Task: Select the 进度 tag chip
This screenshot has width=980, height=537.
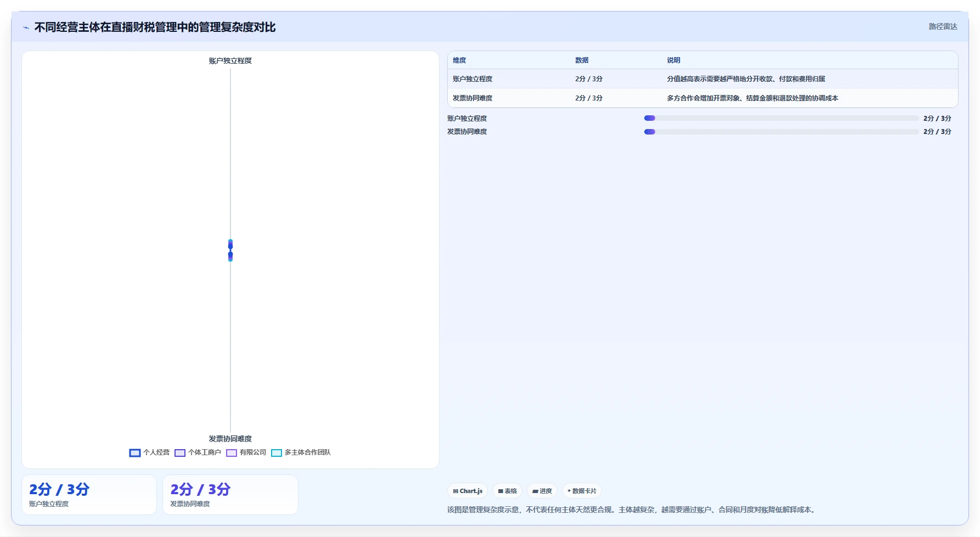Action: point(542,491)
